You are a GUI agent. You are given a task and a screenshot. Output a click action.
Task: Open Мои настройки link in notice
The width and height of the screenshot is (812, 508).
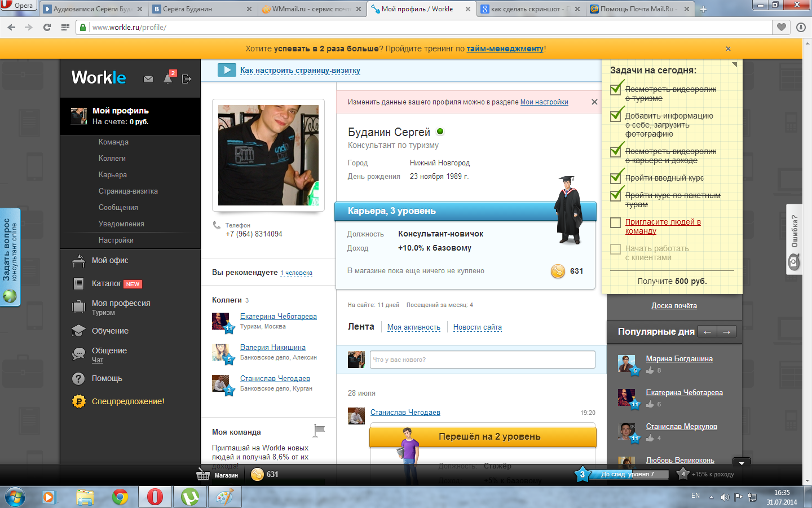(x=544, y=102)
